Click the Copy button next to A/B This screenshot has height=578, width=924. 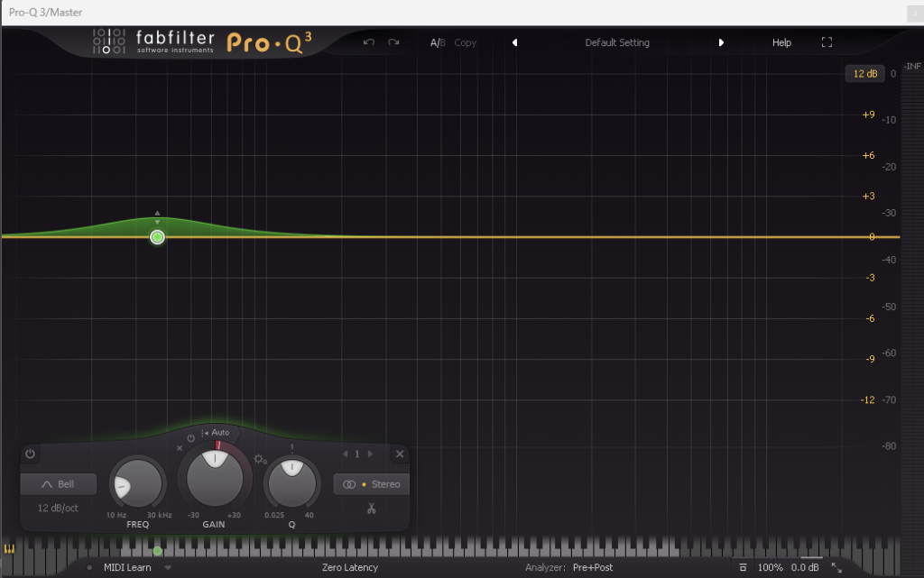point(465,42)
